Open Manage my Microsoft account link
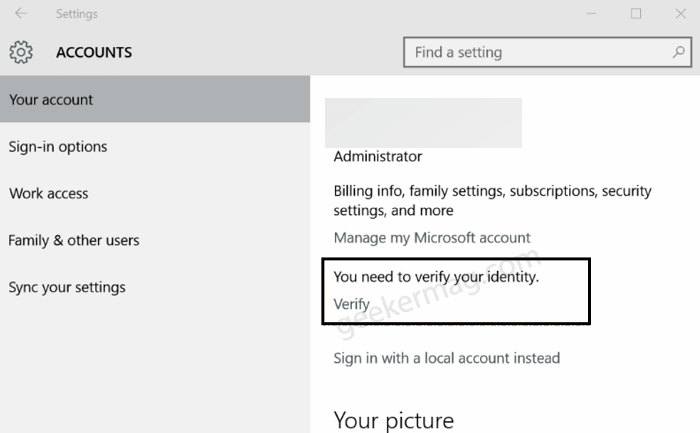700x433 pixels. (x=432, y=237)
